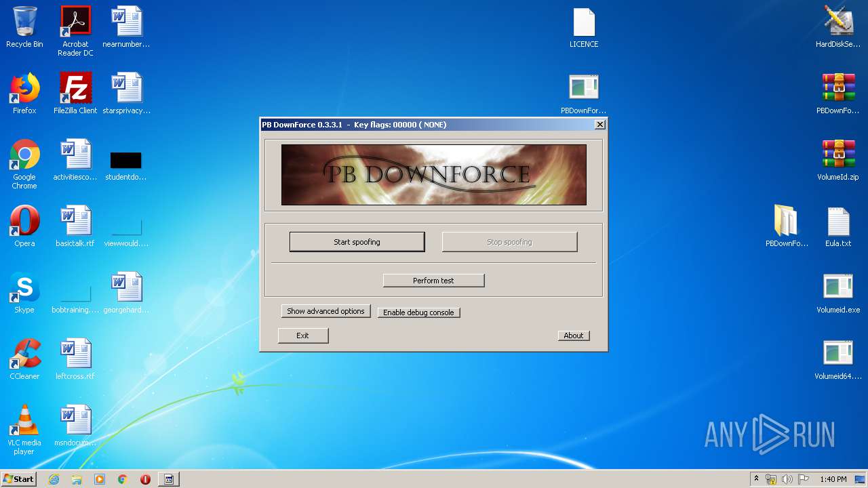The width and height of the screenshot is (868, 488).
Task: Open the volume tray icon
Action: (787, 479)
